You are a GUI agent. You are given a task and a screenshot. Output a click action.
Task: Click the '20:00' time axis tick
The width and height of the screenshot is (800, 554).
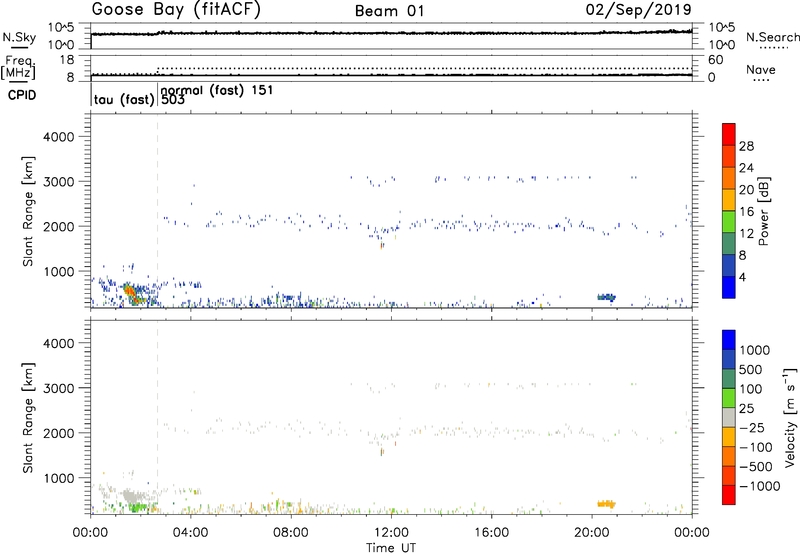(x=592, y=533)
